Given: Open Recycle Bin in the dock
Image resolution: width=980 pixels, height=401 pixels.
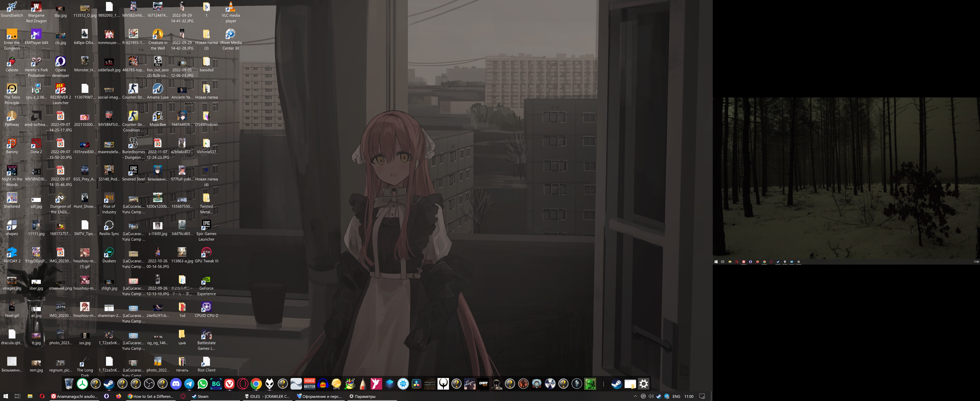Looking at the screenshot, I should (x=69, y=384).
